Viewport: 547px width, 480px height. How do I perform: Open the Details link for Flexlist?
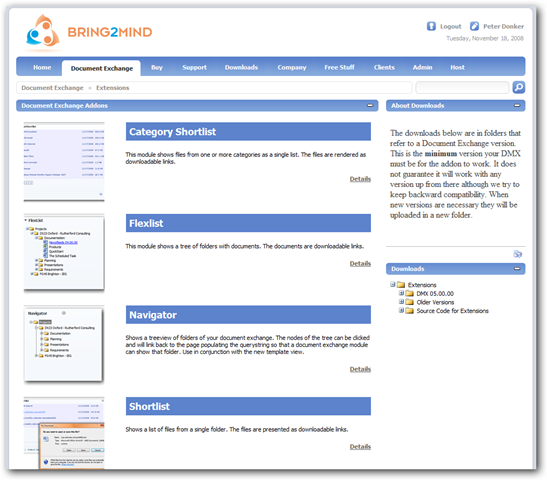pos(360,263)
